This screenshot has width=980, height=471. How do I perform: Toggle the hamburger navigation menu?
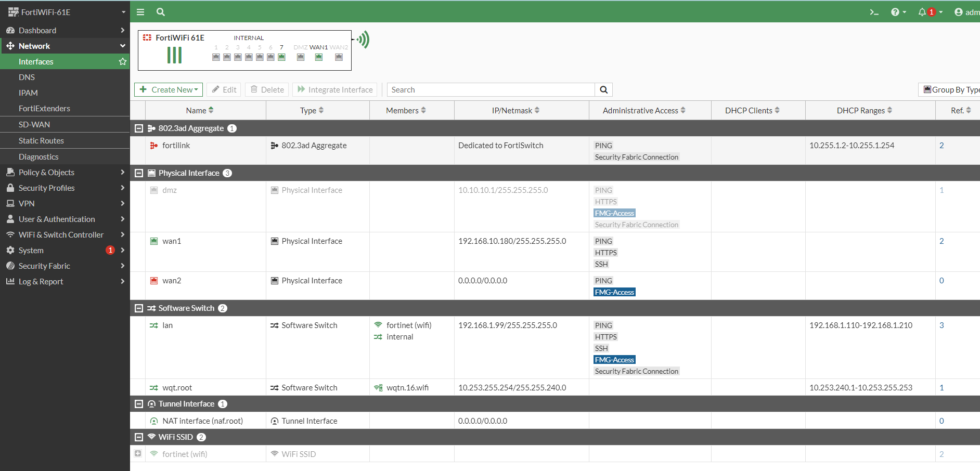(140, 12)
